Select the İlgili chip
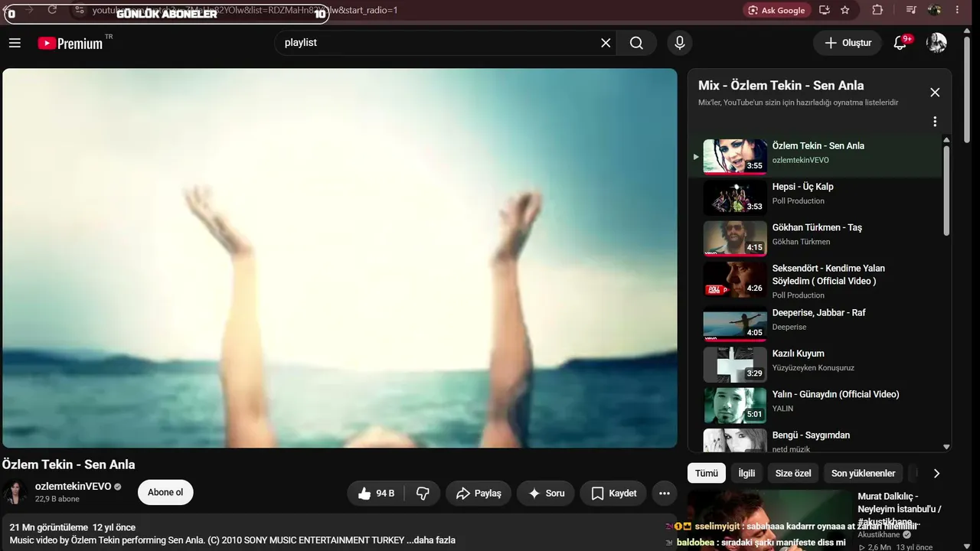Viewport: 980px width, 551px height. [746, 473]
